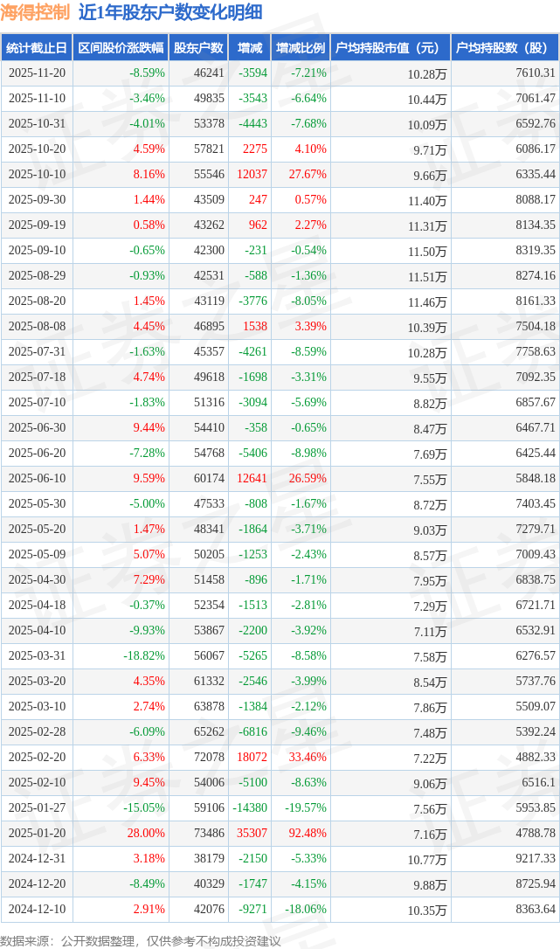This screenshot has width=560, height=949.
Task: Click the 增减比例 column header
Action: pyautogui.click(x=300, y=48)
